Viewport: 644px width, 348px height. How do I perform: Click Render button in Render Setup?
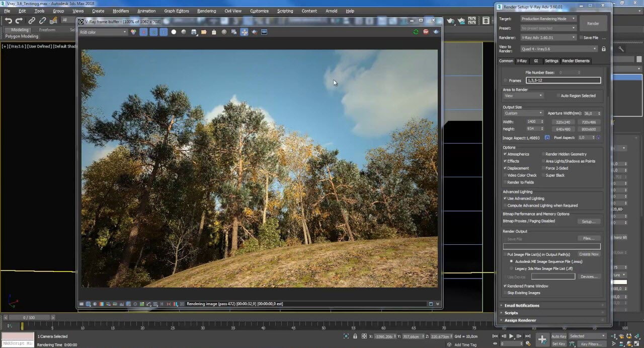(593, 24)
